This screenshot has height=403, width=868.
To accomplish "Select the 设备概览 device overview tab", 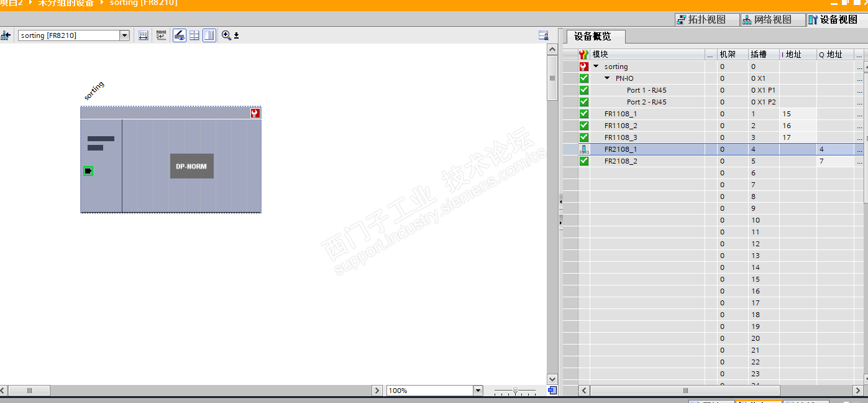I will [x=596, y=37].
